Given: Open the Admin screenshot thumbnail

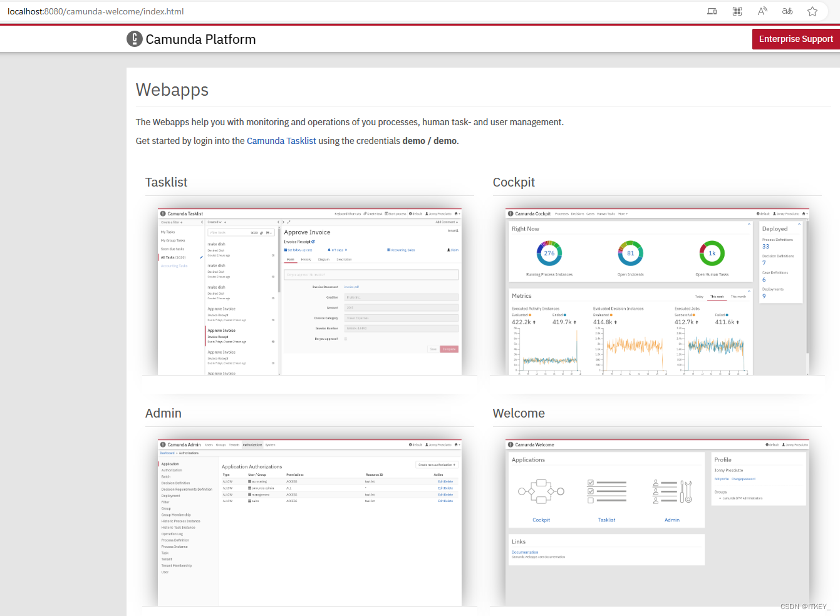Looking at the screenshot, I should [309, 523].
